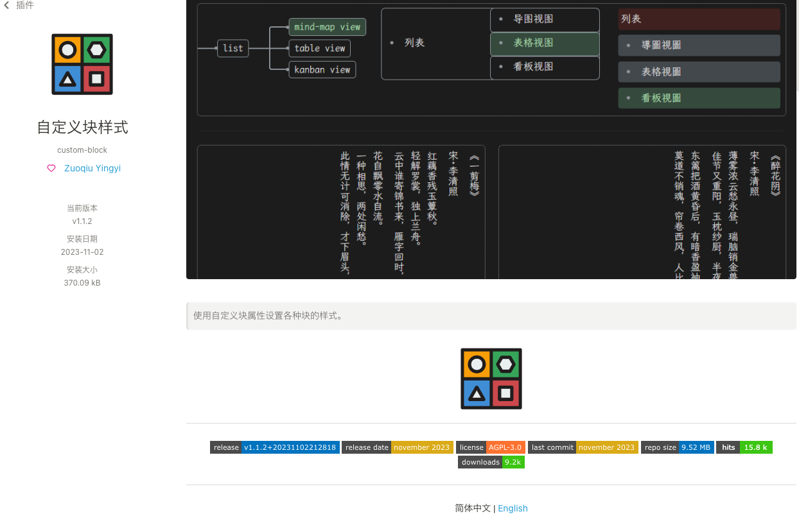Screen dimensions: 799x532
Task: Click the mind-map view node in preview
Action: (x=327, y=27)
